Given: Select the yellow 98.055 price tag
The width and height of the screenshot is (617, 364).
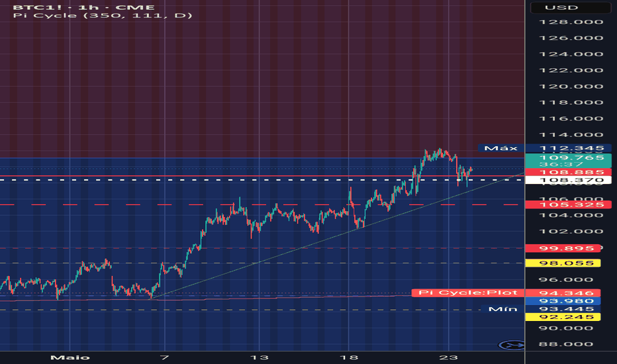Looking at the screenshot, I should [563, 263].
